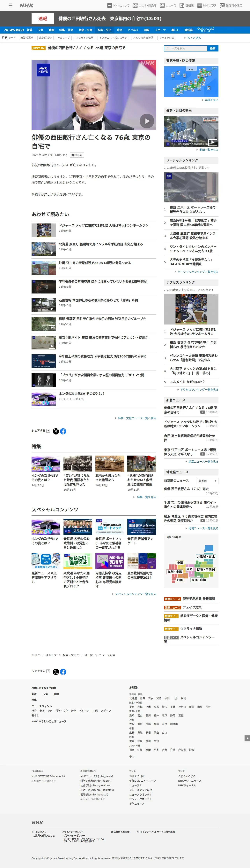Select 関東・甲信越 on region map
This screenshot has height=868, width=250.
[x=206, y=569]
